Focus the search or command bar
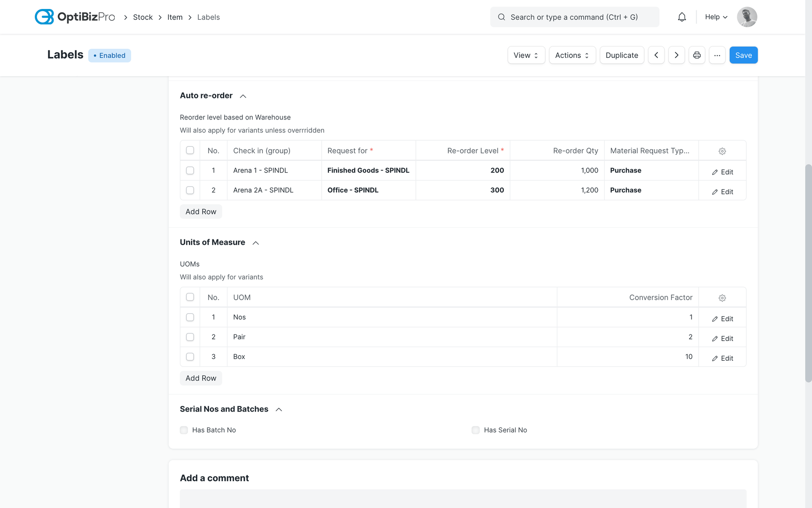812x508 pixels. 574,17
